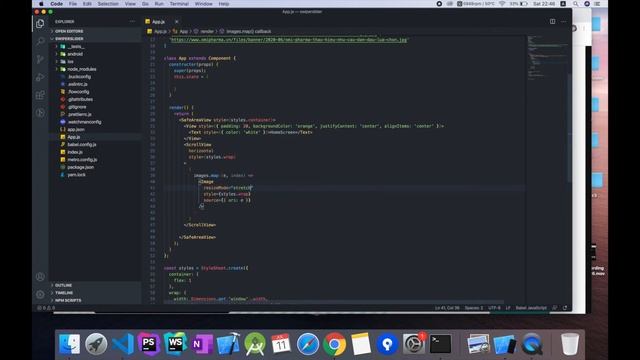Open the Extensions view
640x360 pixels.
pyautogui.click(x=40, y=95)
